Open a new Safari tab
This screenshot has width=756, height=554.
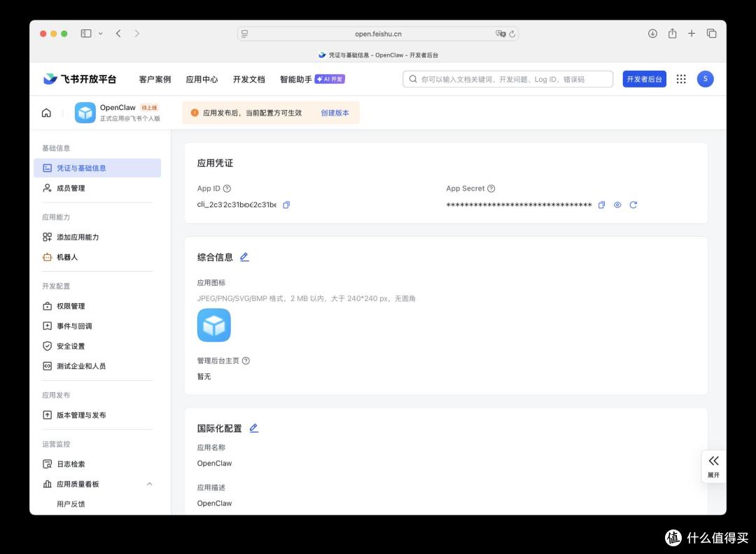coord(692,34)
